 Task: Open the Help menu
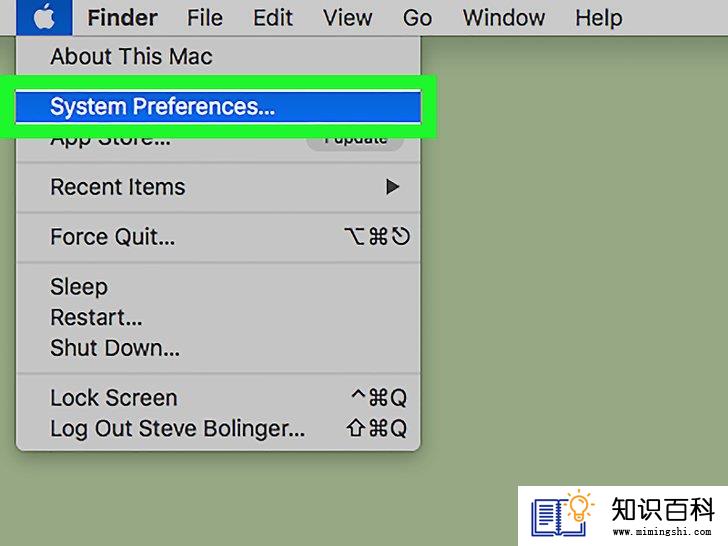598,18
